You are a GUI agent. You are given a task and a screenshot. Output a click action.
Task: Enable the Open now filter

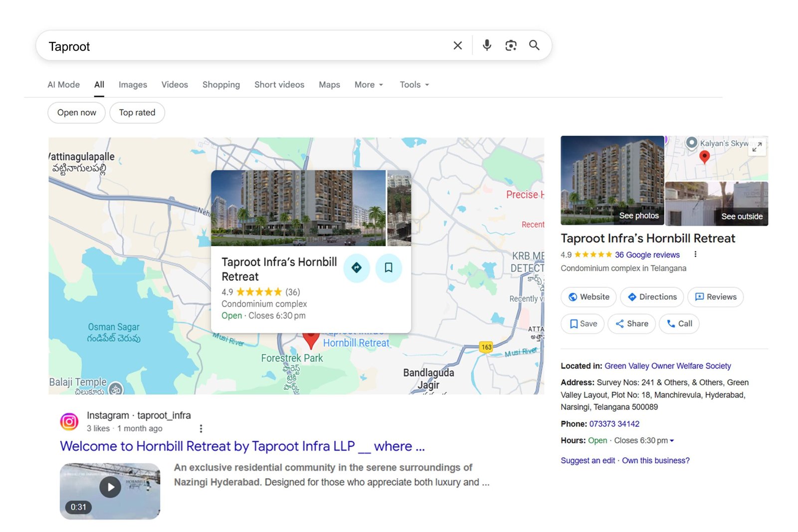[x=76, y=112]
